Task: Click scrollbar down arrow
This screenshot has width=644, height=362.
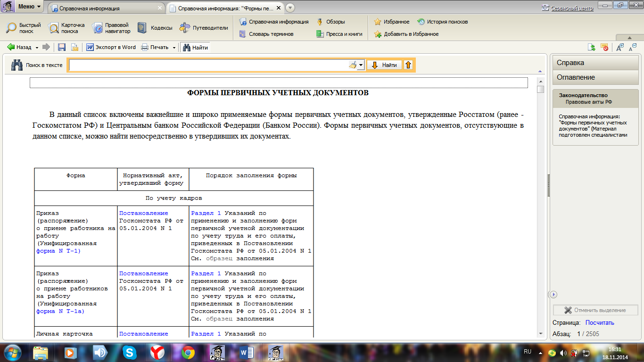Action: tap(541, 333)
